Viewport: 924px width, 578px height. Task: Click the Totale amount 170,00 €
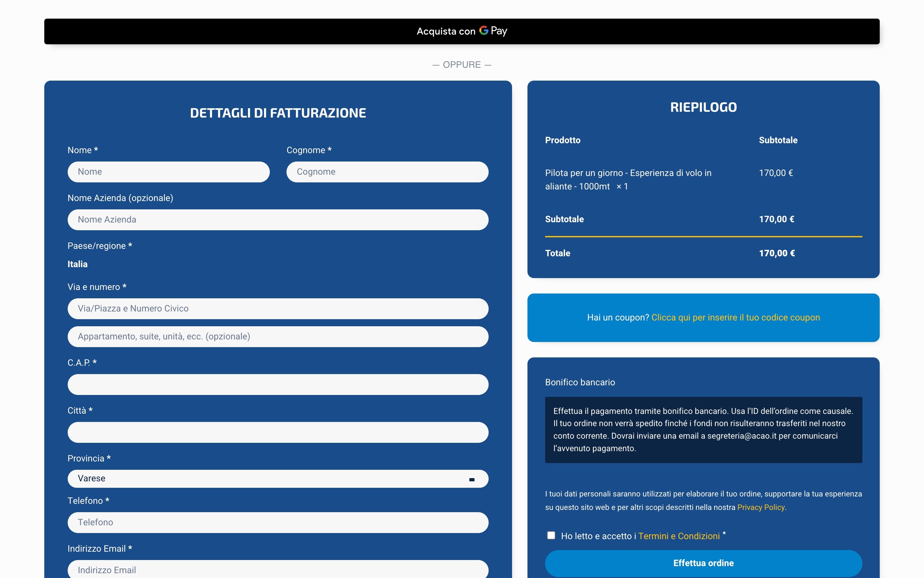tap(777, 253)
